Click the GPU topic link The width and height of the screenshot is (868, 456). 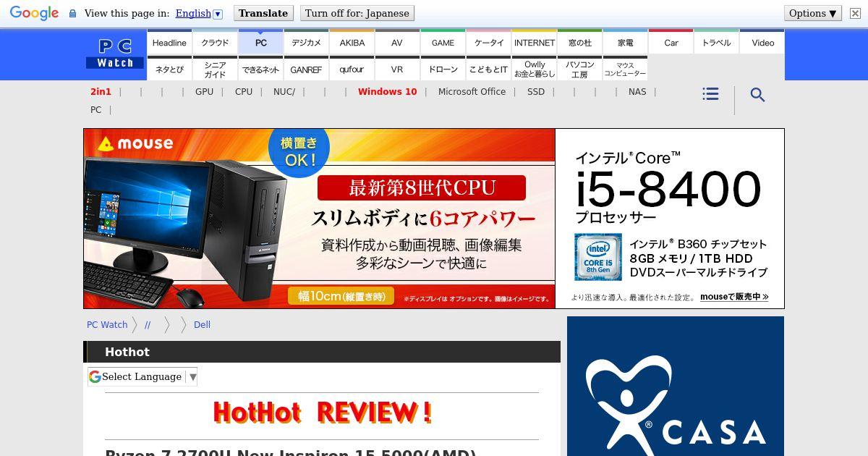(x=204, y=92)
